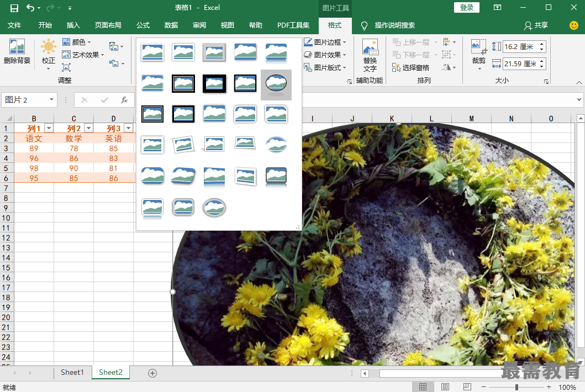The image size is (585, 392).
Task: Open the 数据 (Data) tab
Action: [171, 25]
